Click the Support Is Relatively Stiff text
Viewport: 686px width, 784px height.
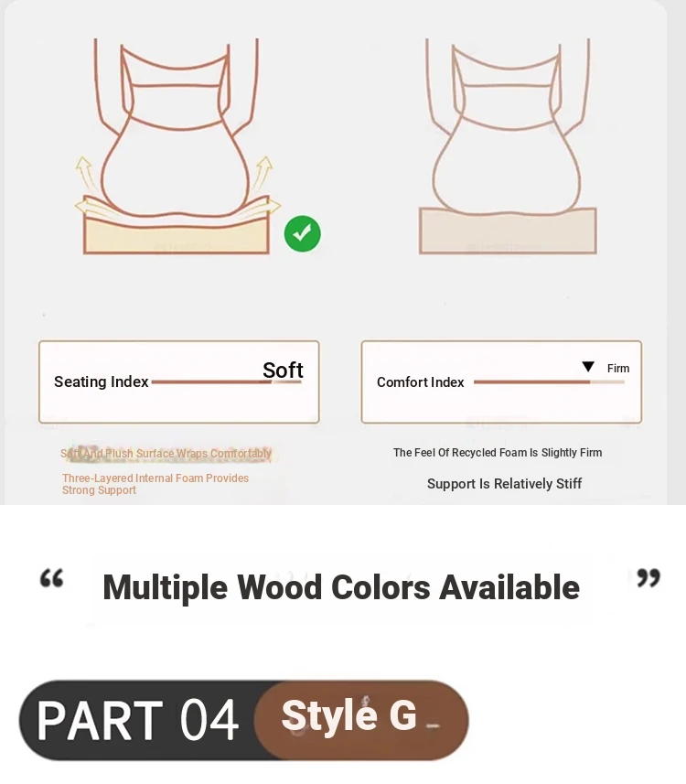(504, 484)
